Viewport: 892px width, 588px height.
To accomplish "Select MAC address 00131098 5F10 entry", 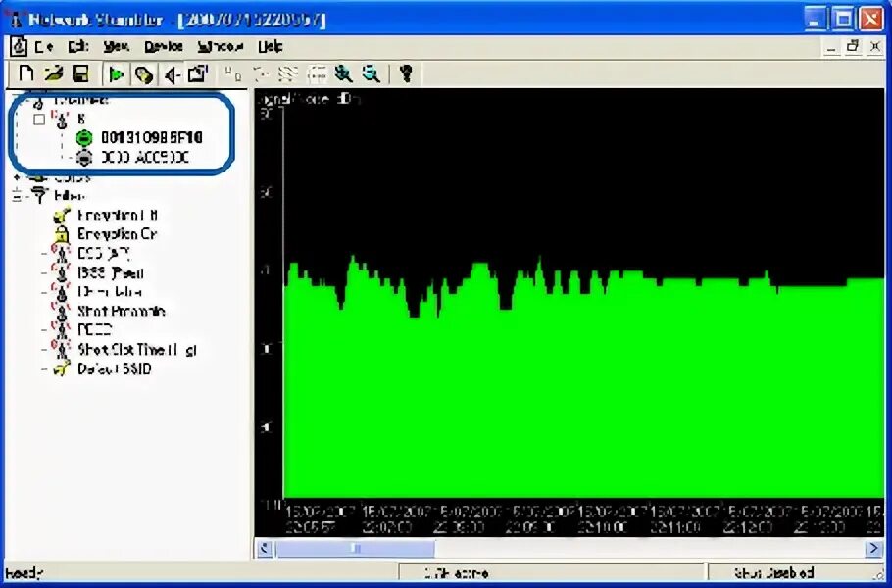I will [x=151, y=137].
